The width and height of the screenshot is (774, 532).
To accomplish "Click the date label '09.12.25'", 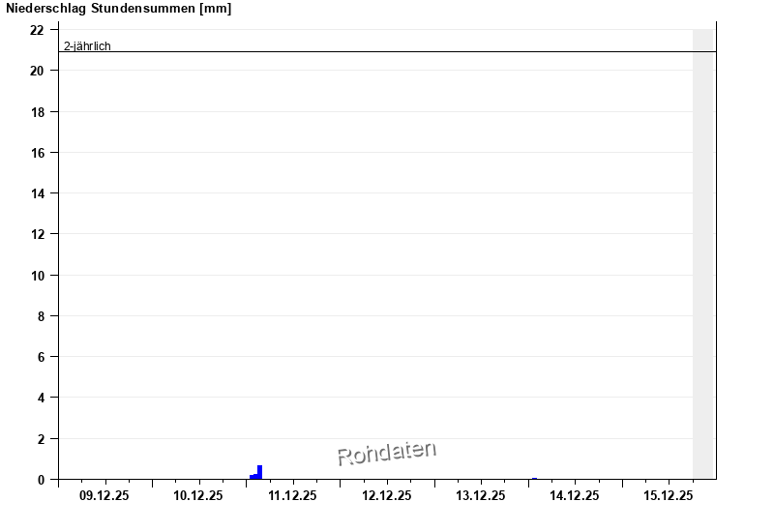I will 104,495.
